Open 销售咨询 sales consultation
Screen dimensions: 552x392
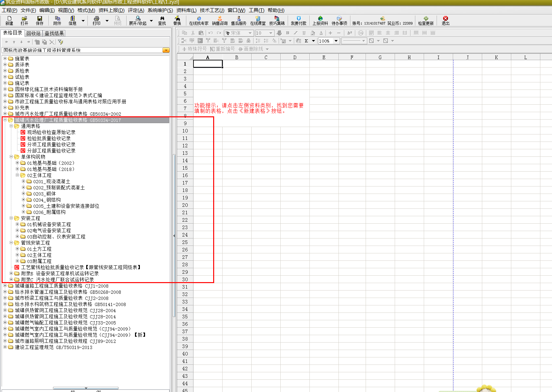point(220,20)
